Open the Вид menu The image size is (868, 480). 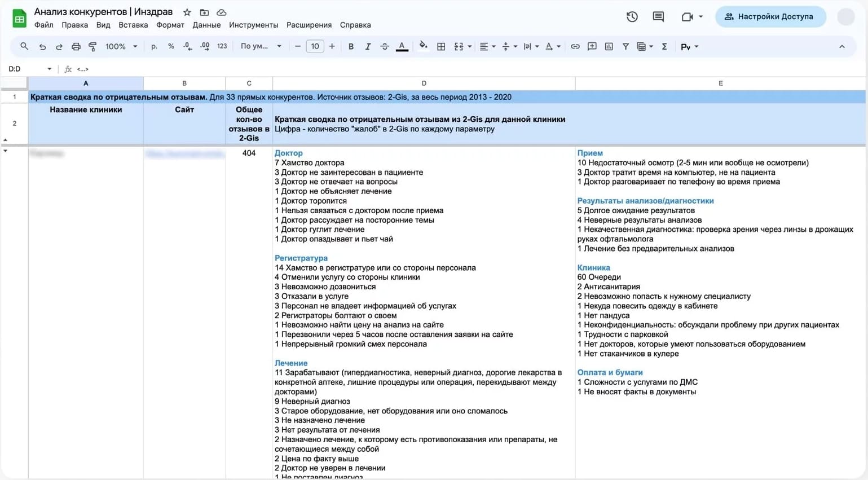pos(103,25)
